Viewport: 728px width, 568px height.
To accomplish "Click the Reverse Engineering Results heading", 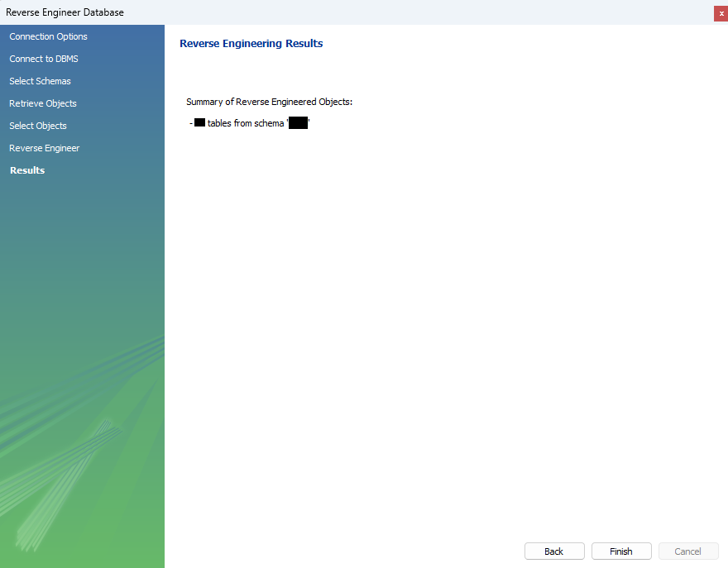I will pos(251,43).
